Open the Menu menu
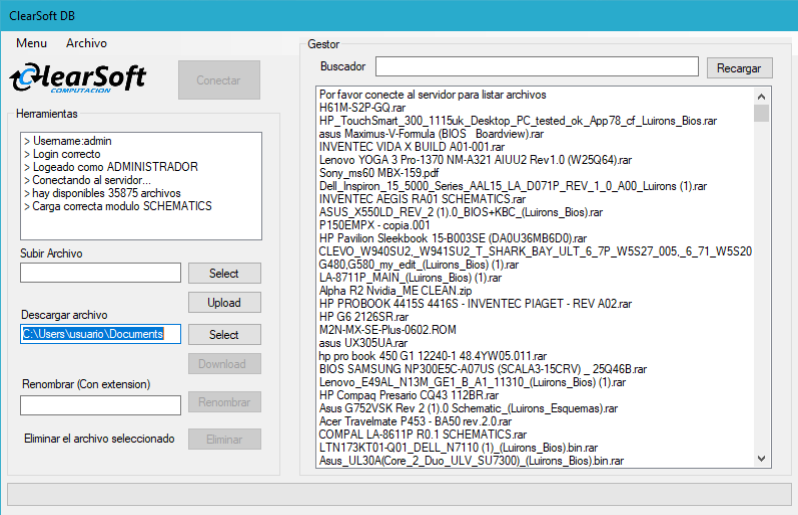The image size is (798, 515). 31,43
